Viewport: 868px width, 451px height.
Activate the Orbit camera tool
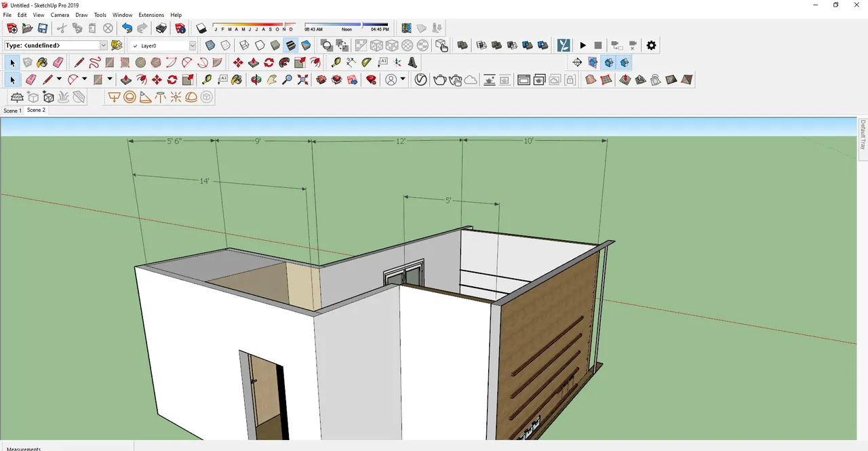256,79
